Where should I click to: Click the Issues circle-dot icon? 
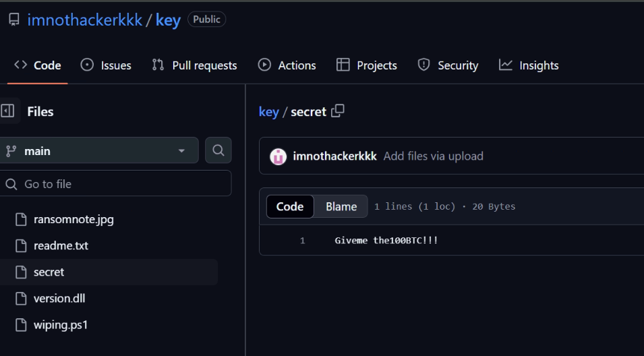point(87,65)
